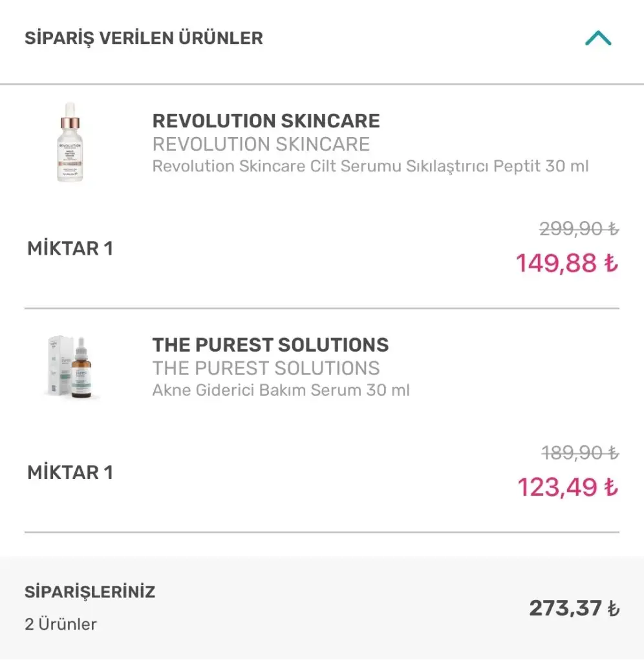Click the gray THE PUREST SOLUTIONS subtitle
This screenshot has width=644, height=662.
[x=266, y=368]
